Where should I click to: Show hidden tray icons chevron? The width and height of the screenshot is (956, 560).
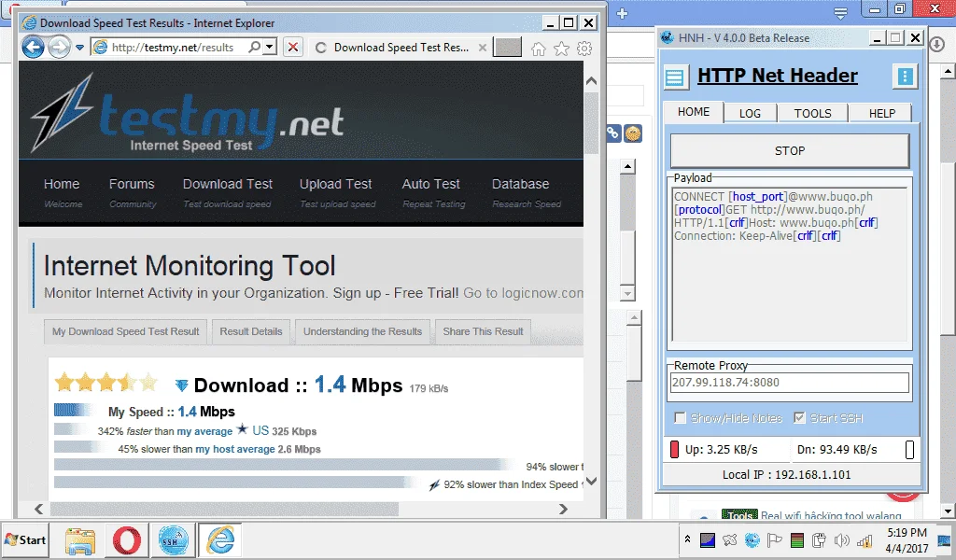pos(687,539)
